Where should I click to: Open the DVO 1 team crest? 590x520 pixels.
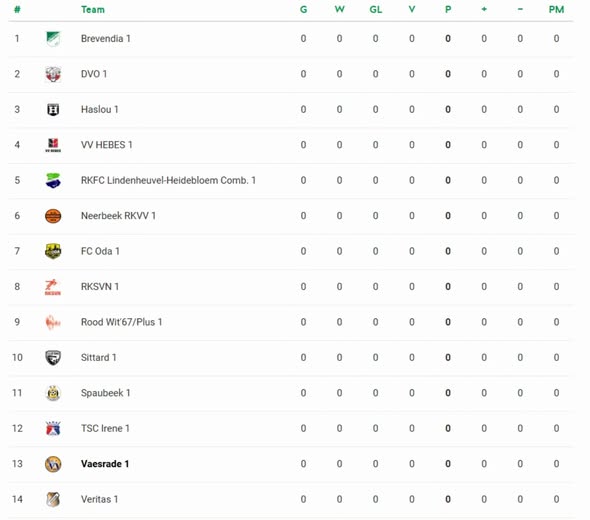coord(53,74)
